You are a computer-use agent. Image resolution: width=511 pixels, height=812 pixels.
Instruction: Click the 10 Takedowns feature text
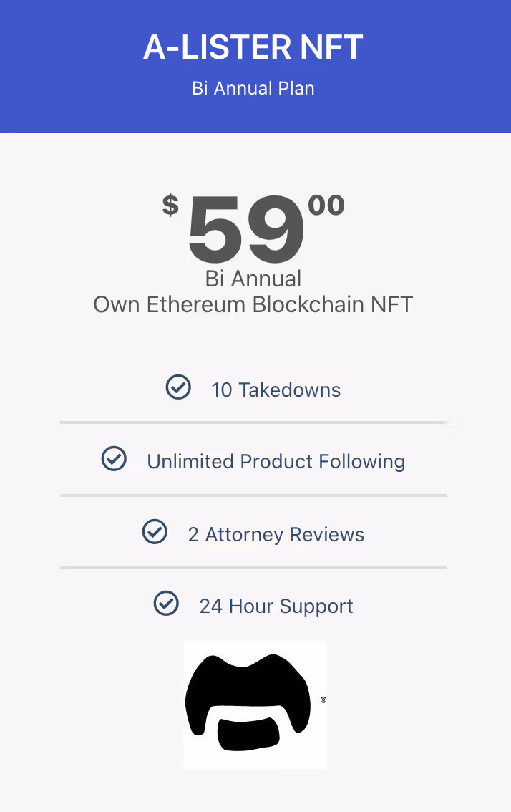pos(276,390)
